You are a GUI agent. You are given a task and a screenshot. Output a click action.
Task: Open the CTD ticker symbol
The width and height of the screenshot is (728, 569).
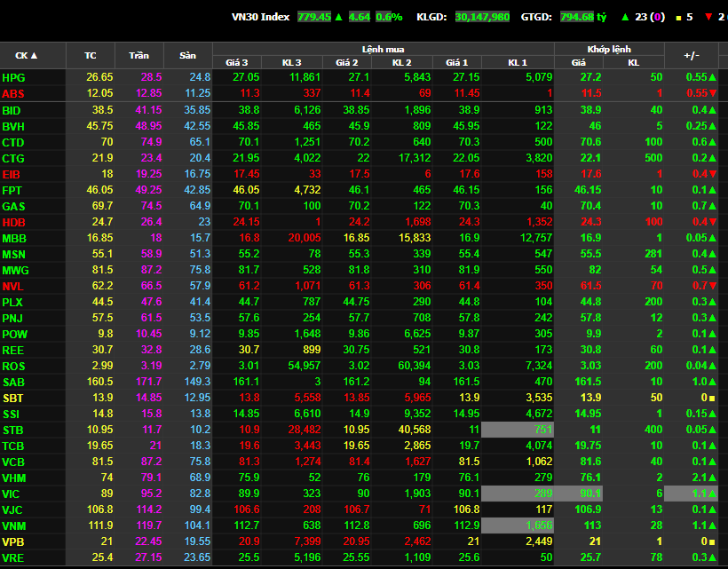coord(13,143)
